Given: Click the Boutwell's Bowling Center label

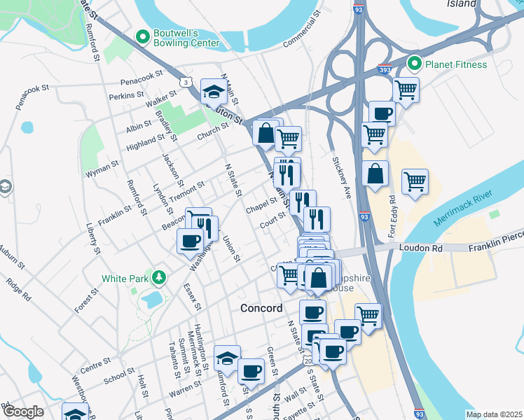Looking at the screenshot, I should pos(186,38).
